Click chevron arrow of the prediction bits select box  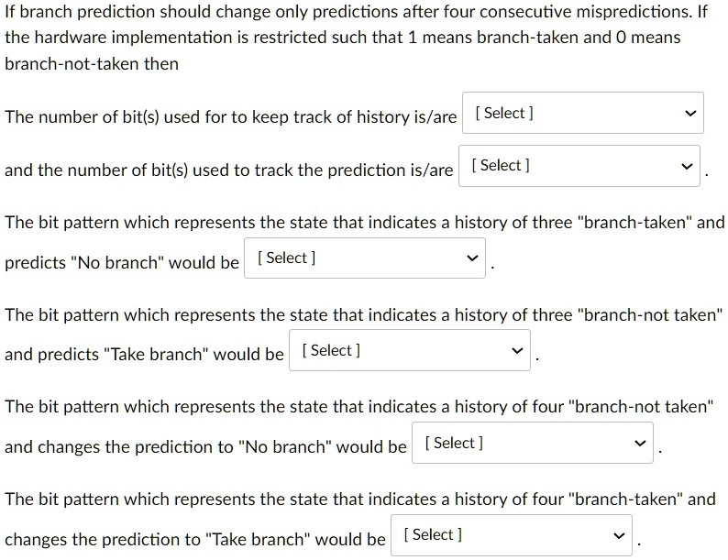pyautogui.click(x=687, y=166)
